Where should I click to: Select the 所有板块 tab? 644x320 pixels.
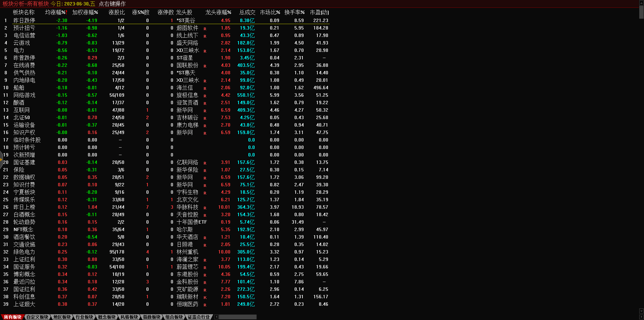click(x=13, y=317)
